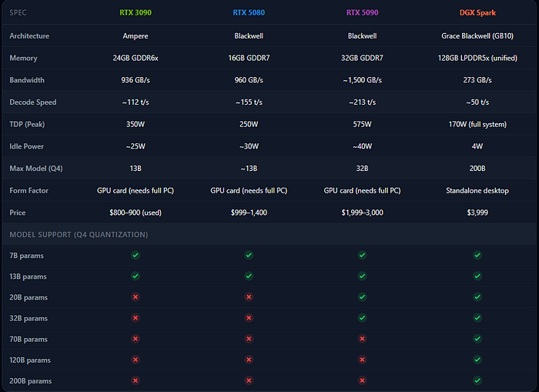Click the green check for 120B params under DGX Spark
This screenshot has width=539, height=392.
[477, 359]
